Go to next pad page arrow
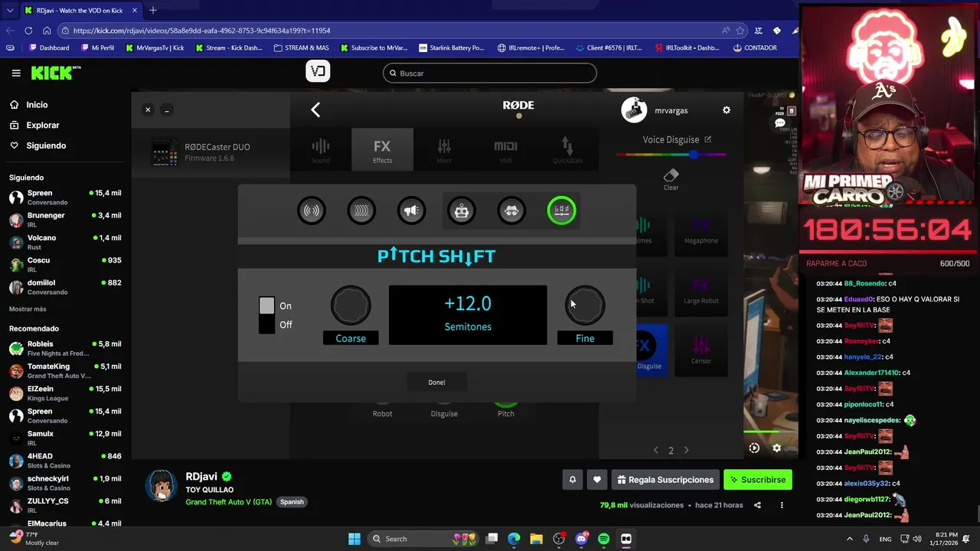The image size is (980, 551). pos(686,450)
